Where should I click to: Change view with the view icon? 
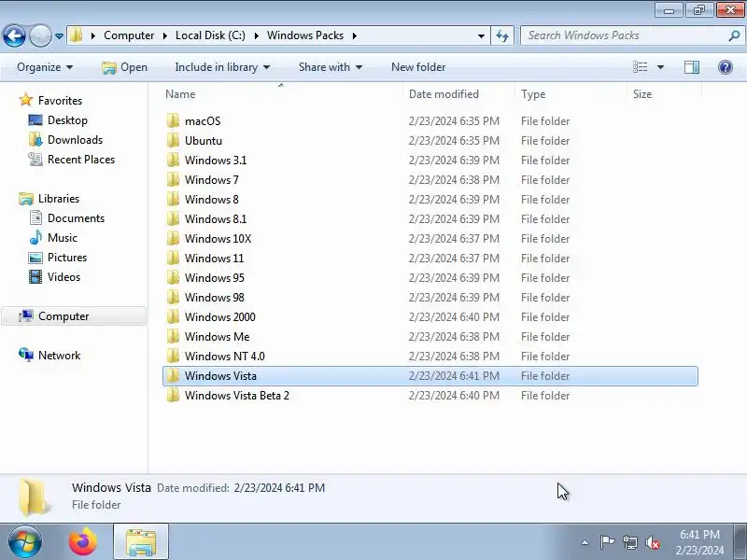pos(640,67)
